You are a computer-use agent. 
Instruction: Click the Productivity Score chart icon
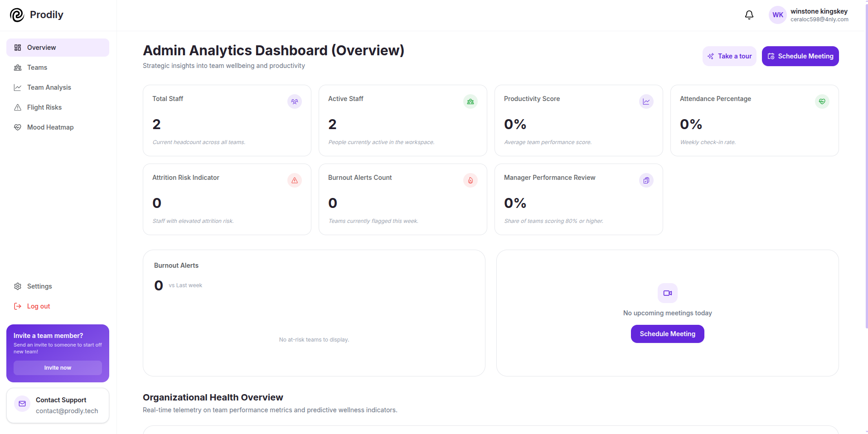tap(646, 101)
